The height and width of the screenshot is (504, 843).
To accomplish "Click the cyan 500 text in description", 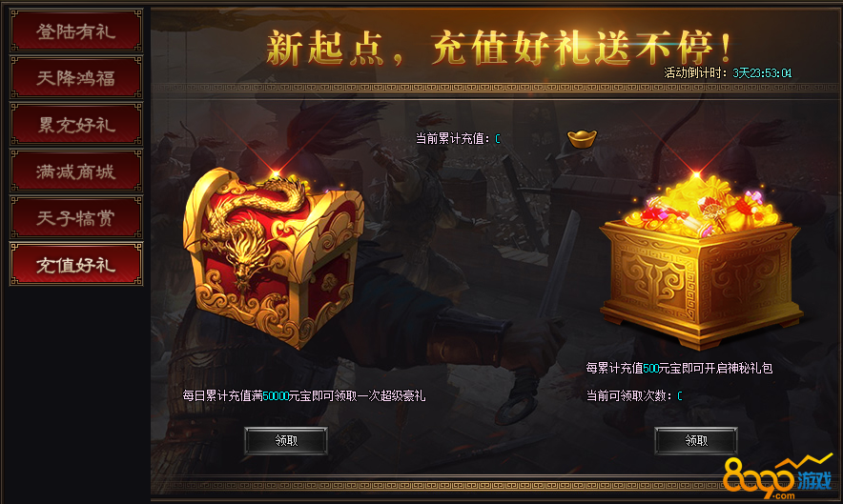I will pyautogui.click(x=650, y=368).
